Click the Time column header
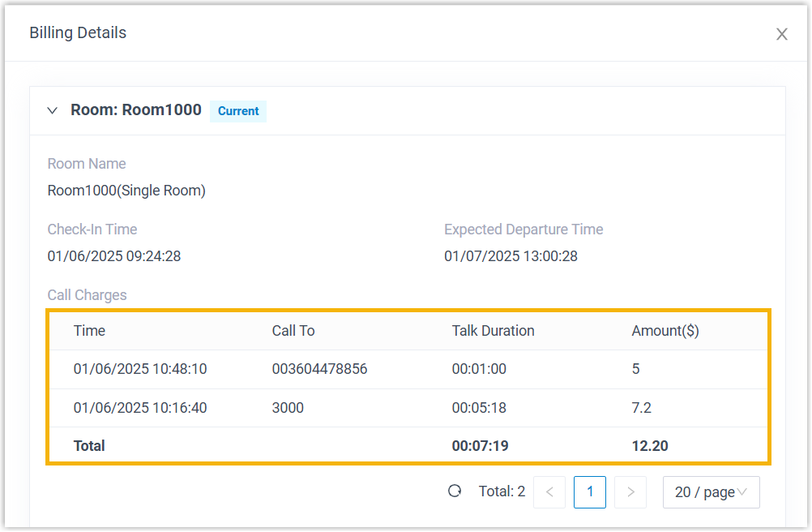812x532 pixels. pos(89,331)
